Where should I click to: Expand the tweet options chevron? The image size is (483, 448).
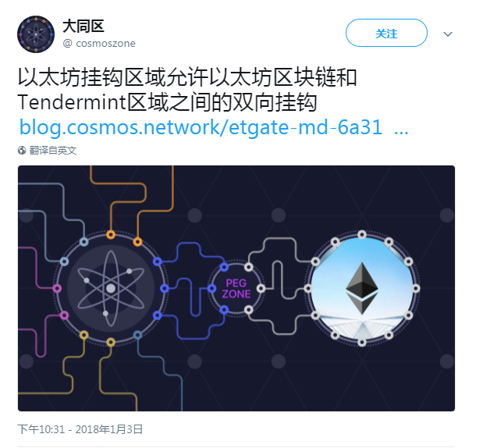[448, 34]
